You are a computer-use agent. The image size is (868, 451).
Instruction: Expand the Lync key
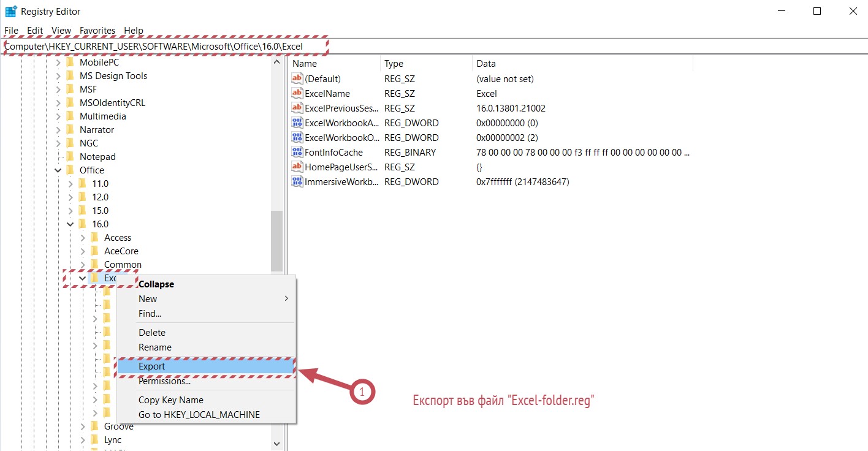click(83, 439)
